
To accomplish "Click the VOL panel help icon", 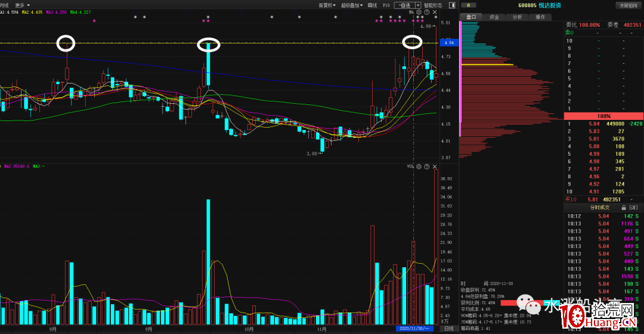I will tap(426, 166).
